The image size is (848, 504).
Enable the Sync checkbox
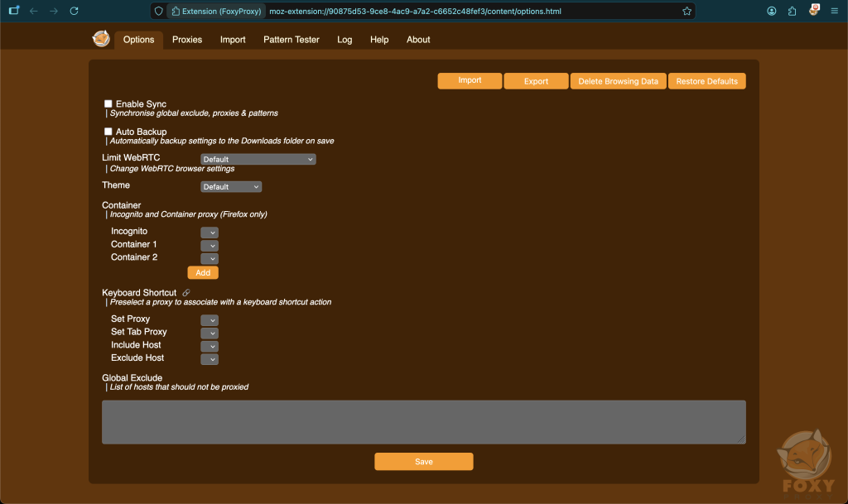pos(108,104)
